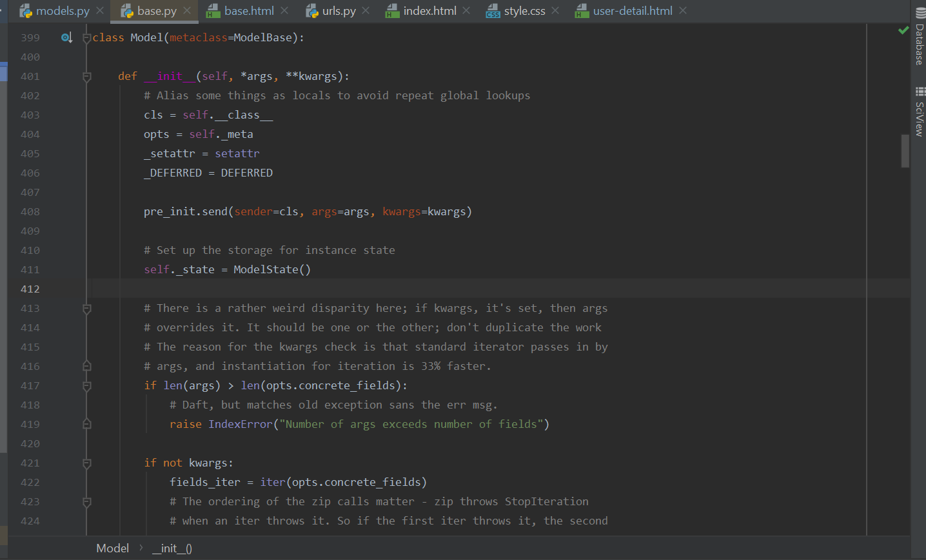Screen dimensions: 926x560
Task: Switch to the models.py tab
Action: pyautogui.click(x=63, y=11)
